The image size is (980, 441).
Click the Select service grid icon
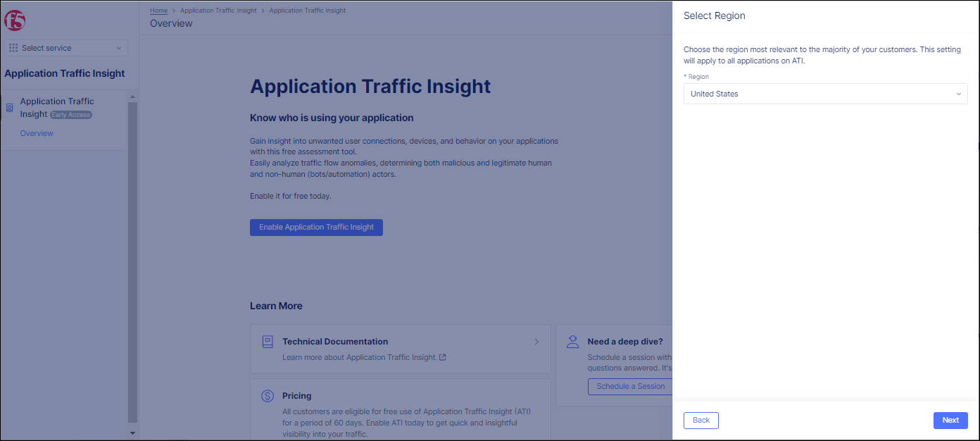click(x=13, y=48)
